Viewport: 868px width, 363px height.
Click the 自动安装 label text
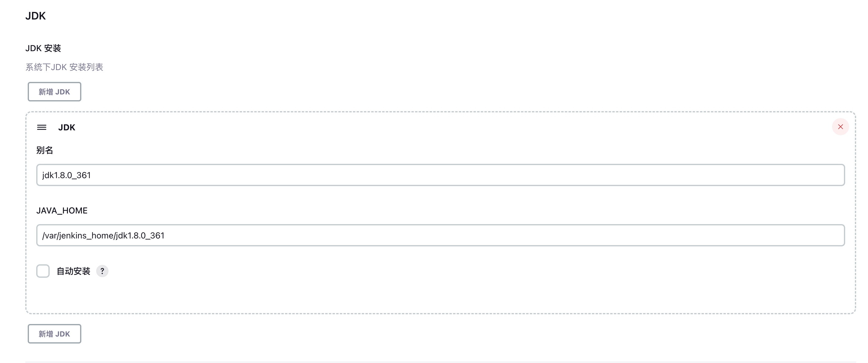73,271
